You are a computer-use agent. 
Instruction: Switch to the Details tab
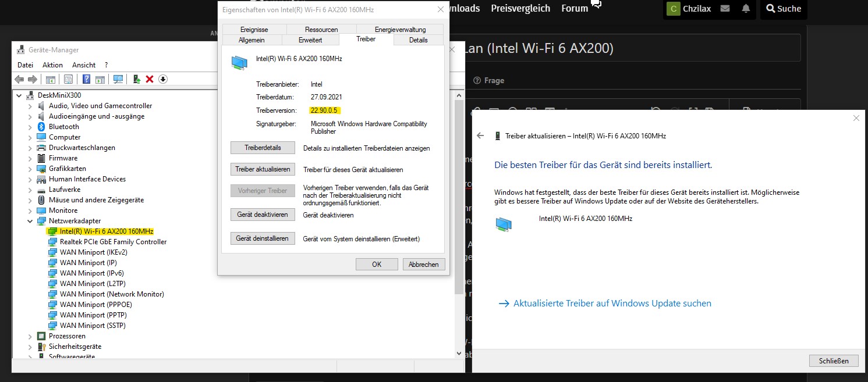pos(418,40)
